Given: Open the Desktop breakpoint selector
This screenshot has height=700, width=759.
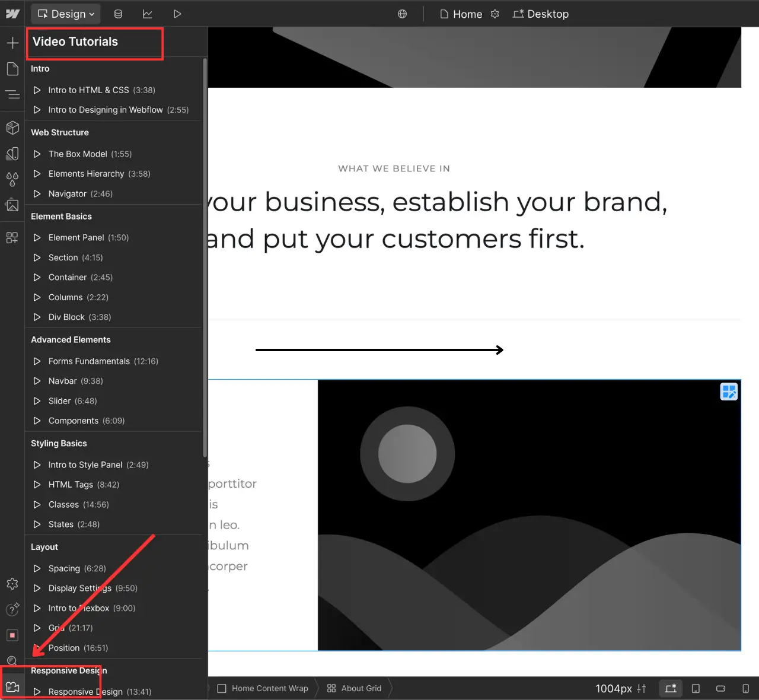Looking at the screenshot, I should click(540, 14).
